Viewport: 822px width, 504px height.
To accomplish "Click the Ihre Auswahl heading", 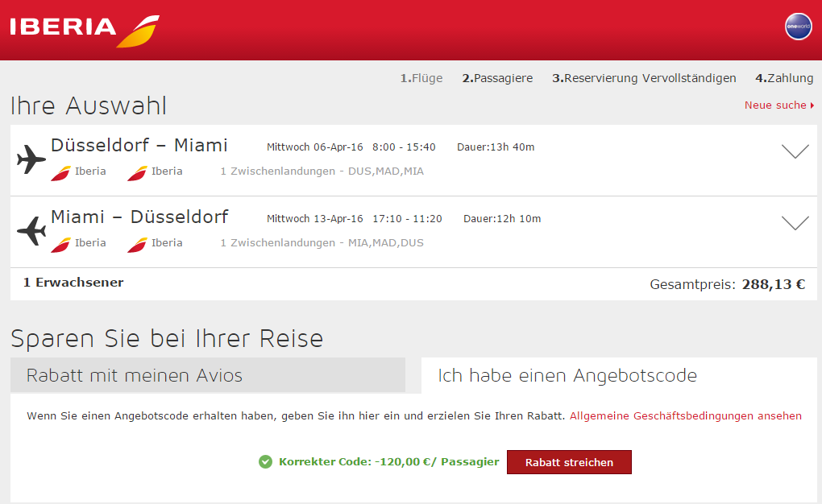I will (89, 105).
